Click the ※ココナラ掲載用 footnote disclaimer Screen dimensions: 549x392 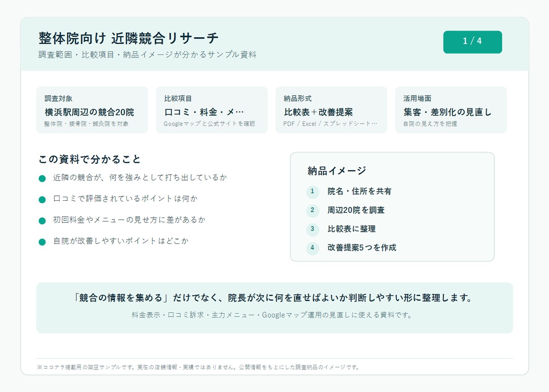point(198,367)
